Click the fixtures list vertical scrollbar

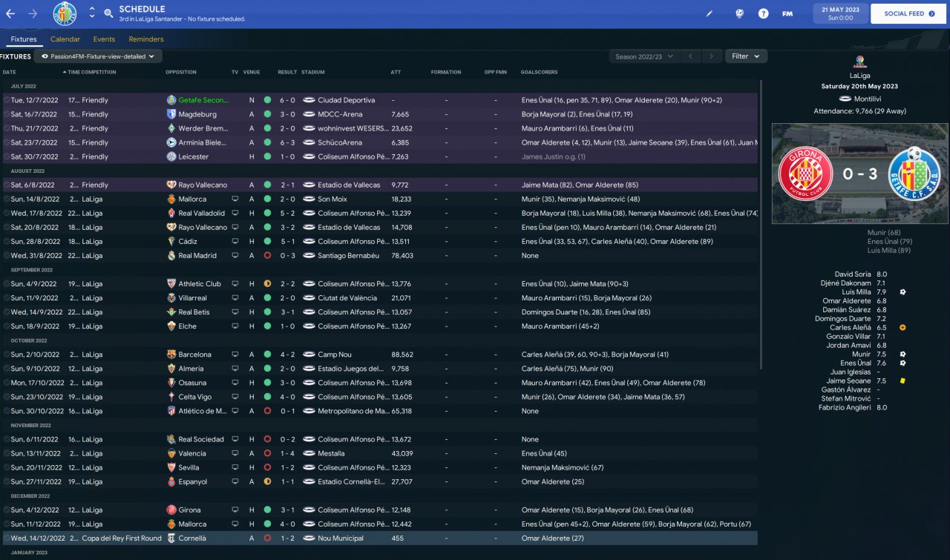point(761,226)
